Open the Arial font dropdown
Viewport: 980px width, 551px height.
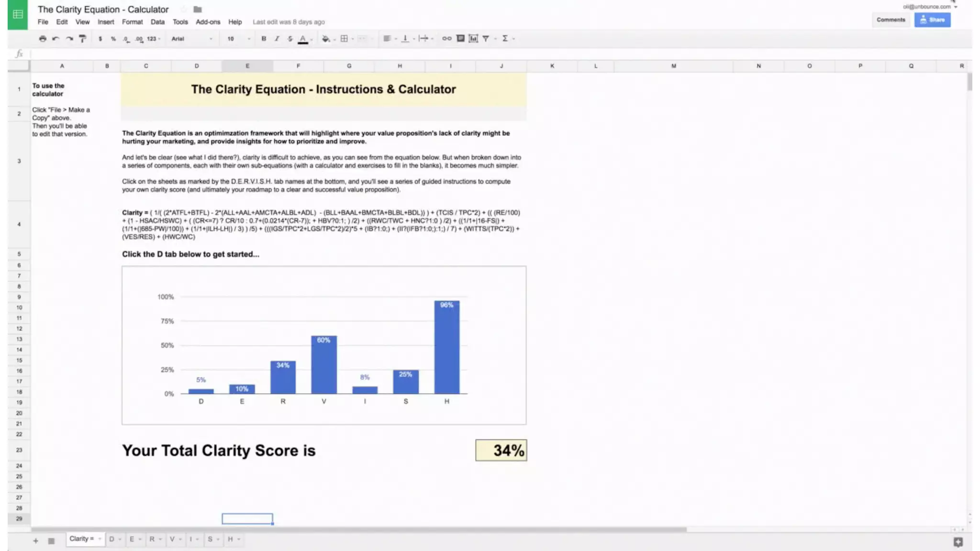click(191, 39)
